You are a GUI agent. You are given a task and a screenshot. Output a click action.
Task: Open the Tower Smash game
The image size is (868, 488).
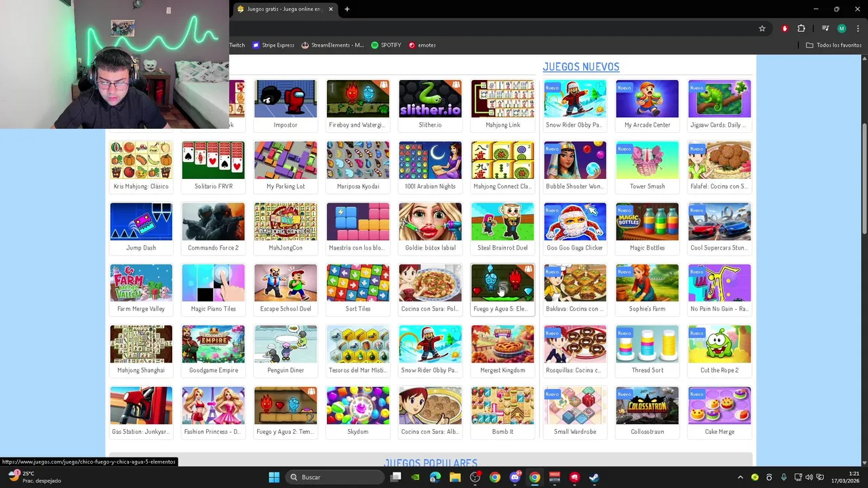pos(647,167)
